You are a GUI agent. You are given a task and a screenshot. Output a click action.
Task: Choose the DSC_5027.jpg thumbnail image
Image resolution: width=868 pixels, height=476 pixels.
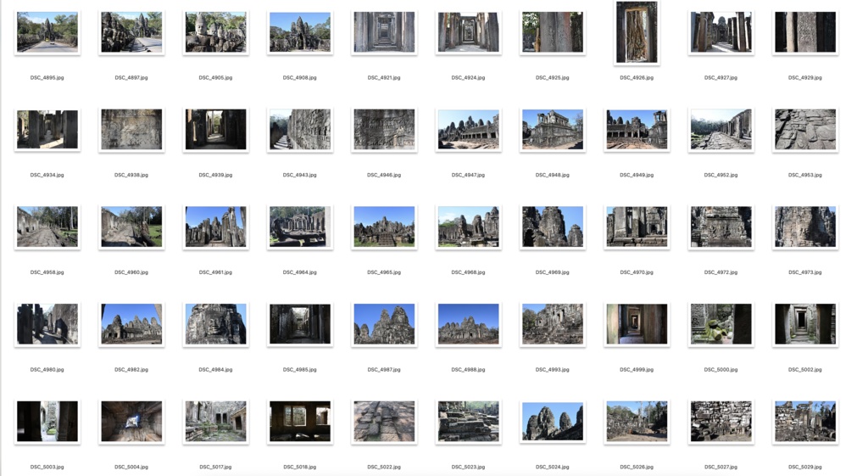click(x=721, y=421)
